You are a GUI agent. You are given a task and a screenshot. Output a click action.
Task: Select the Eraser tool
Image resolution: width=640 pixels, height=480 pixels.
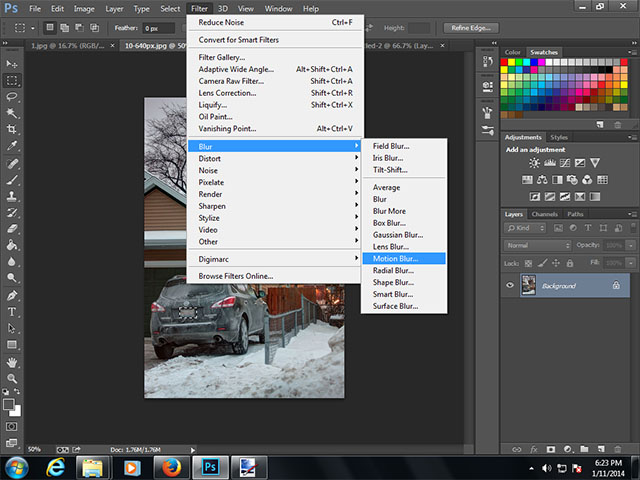point(12,229)
